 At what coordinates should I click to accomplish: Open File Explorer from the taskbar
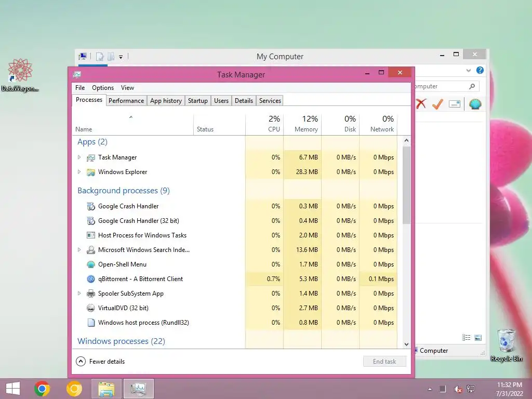pyautogui.click(x=106, y=389)
